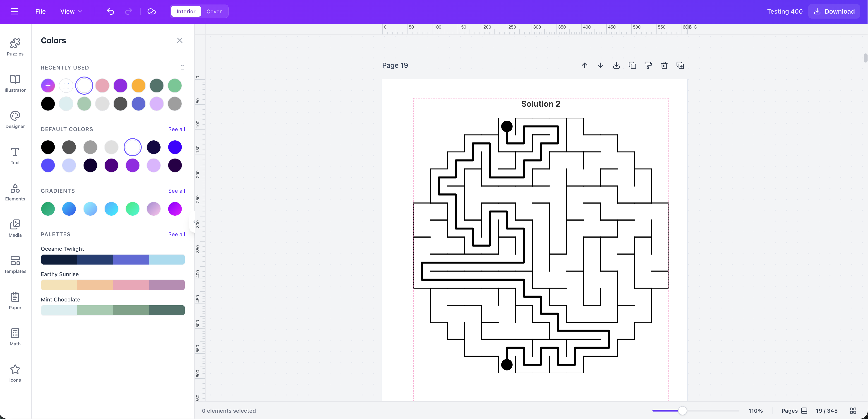
Task: Undo the last action
Action: [x=110, y=11]
